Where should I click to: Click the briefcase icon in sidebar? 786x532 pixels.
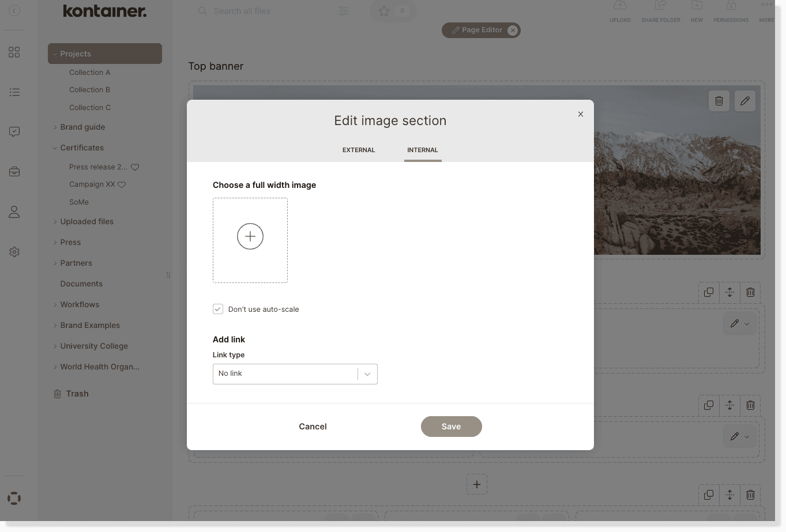14,172
